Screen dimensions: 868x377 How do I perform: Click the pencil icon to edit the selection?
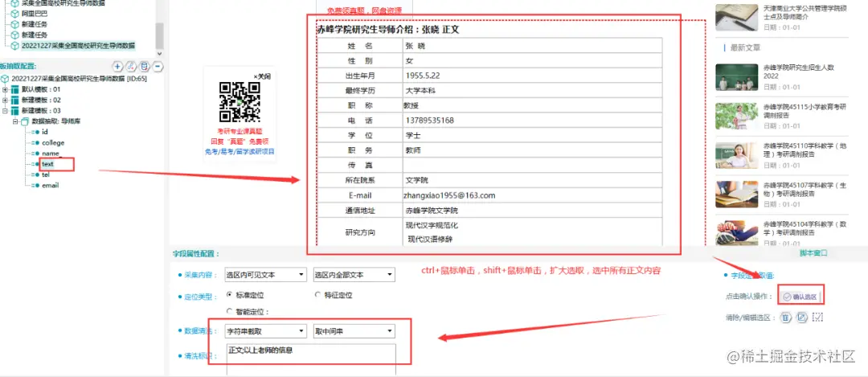tap(801, 318)
